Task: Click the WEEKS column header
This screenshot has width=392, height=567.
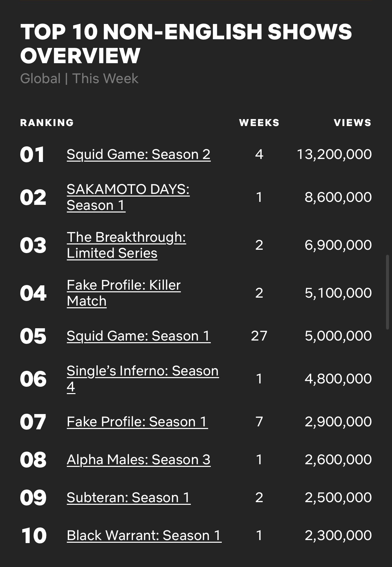Action: click(259, 123)
